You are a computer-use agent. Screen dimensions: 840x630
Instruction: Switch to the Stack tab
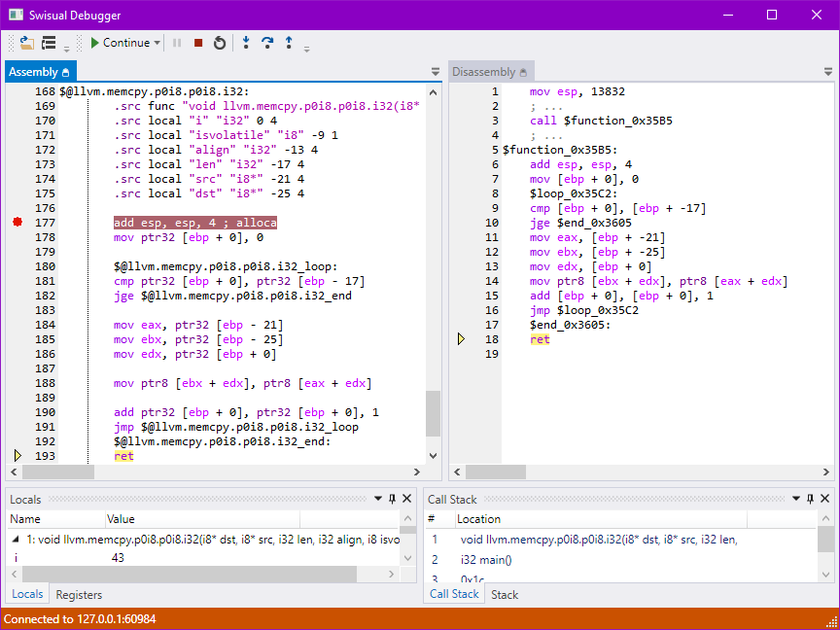[x=505, y=594]
